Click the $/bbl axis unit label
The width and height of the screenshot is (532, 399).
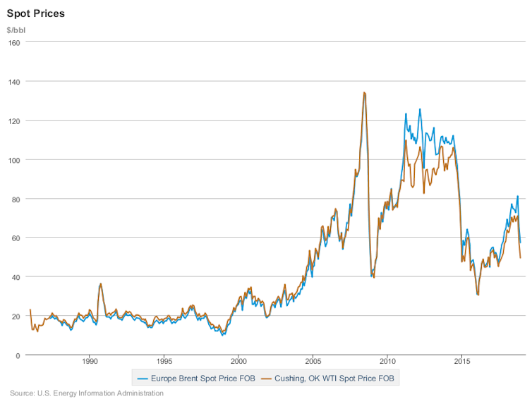tap(16, 30)
